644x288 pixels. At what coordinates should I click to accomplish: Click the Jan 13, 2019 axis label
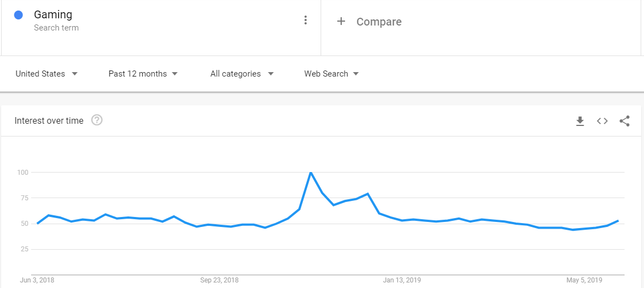[x=402, y=281]
